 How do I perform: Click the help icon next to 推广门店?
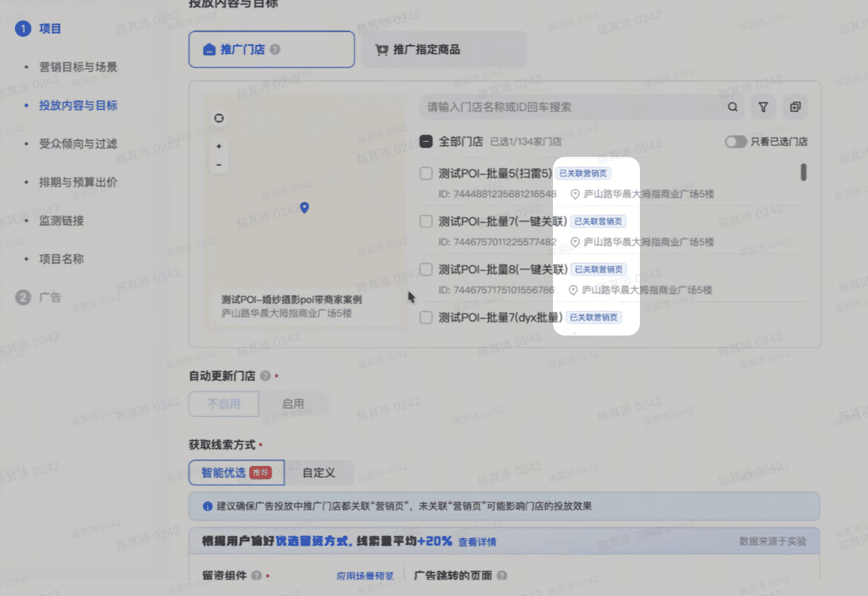tap(275, 50)
